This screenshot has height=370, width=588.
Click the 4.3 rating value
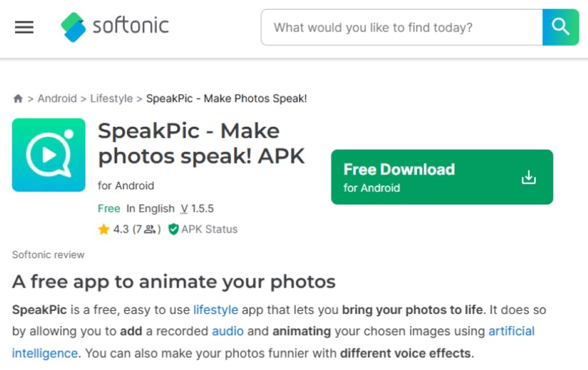[120, 229]
